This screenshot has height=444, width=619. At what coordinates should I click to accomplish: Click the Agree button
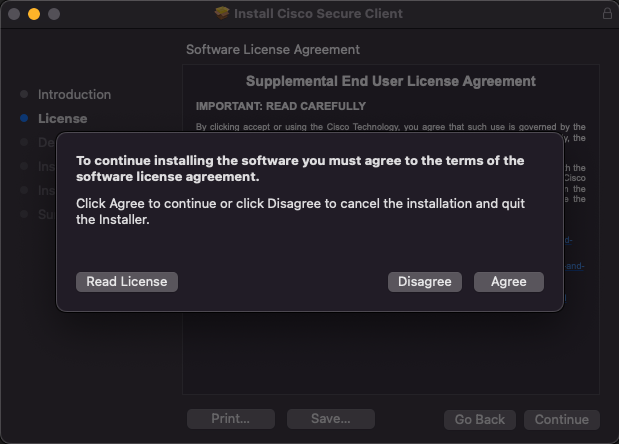(508, 282)
